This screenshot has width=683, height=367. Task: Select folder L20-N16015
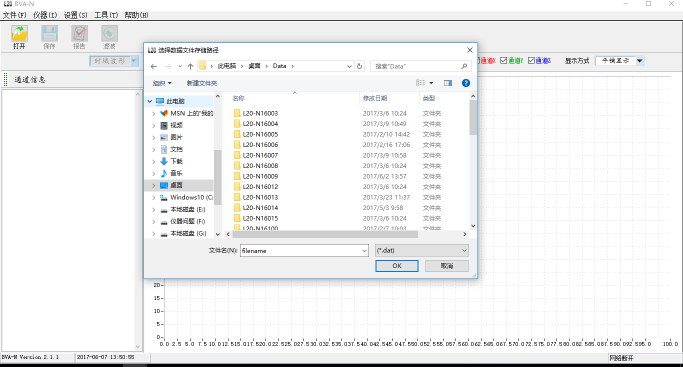click(260, 218)
